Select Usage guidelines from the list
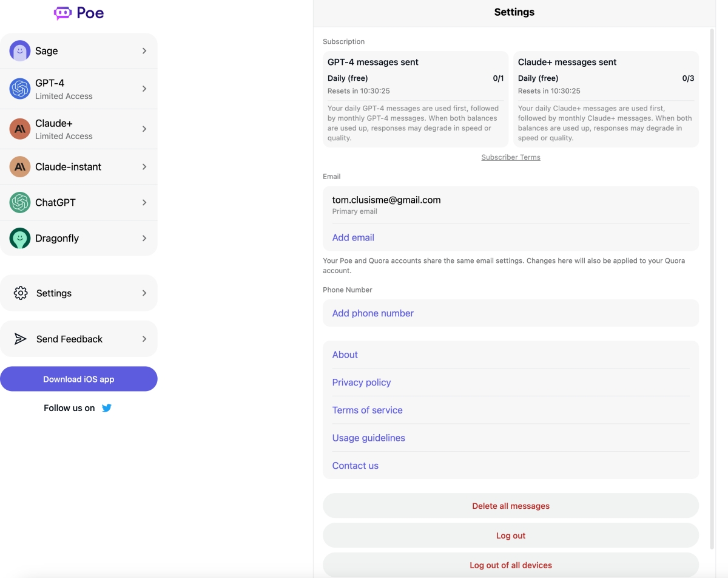The width and height of the screenshot is (728, 578). (368, 438)
